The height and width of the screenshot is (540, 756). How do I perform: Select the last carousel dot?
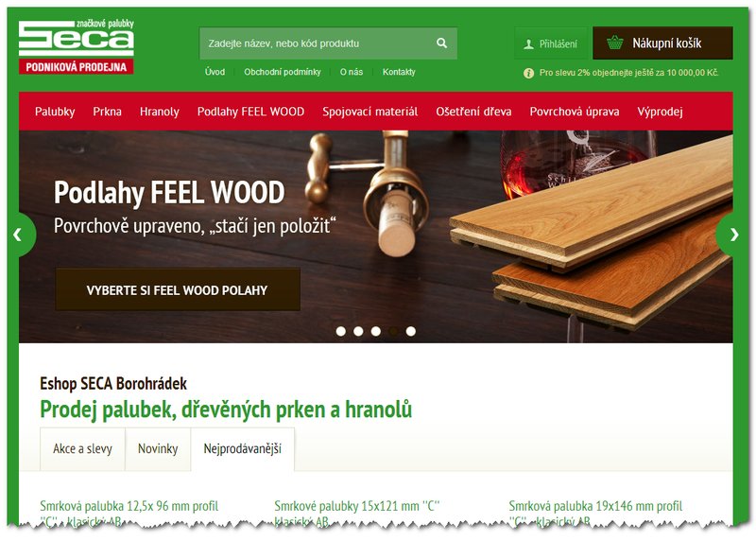pyautogui.click(x=411, y=332)
